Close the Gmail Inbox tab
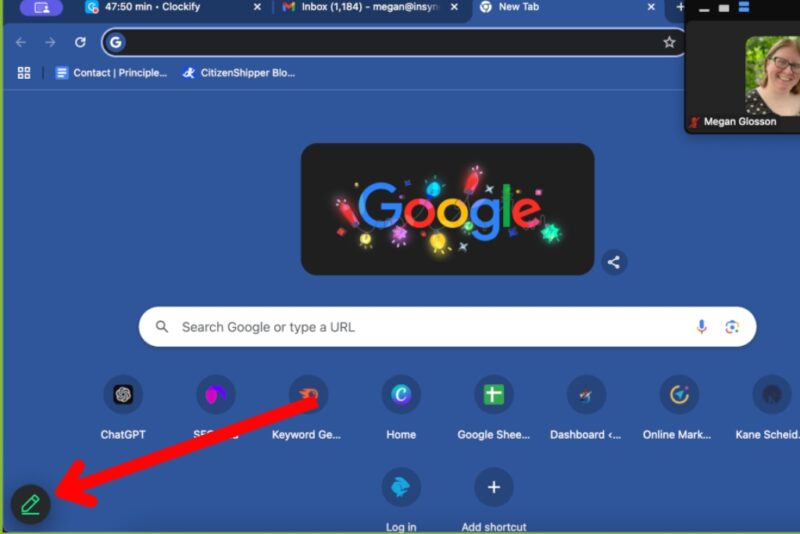The image size is (800, 534). [454, 7]
